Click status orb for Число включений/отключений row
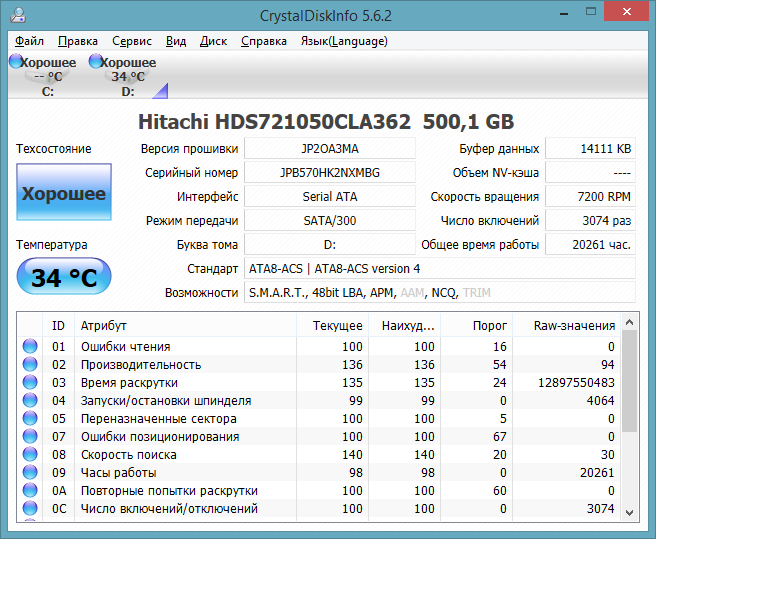Viewport: 768px width, 614px height. [x=30, y=508]
